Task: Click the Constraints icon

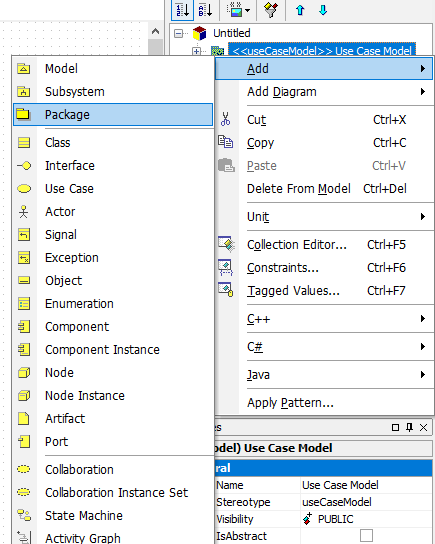Action: click(226, 267)
